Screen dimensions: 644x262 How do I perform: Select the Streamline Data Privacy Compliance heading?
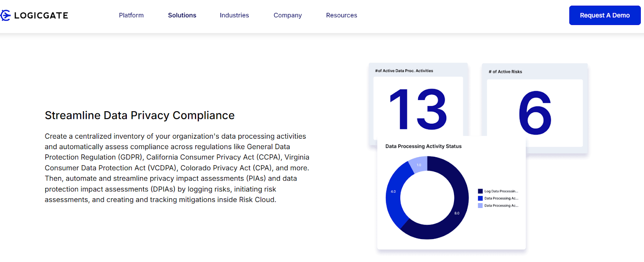click(140, 115)
